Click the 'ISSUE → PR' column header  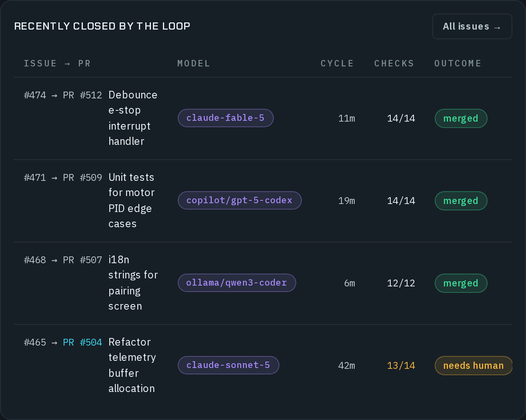pos(57,64)
